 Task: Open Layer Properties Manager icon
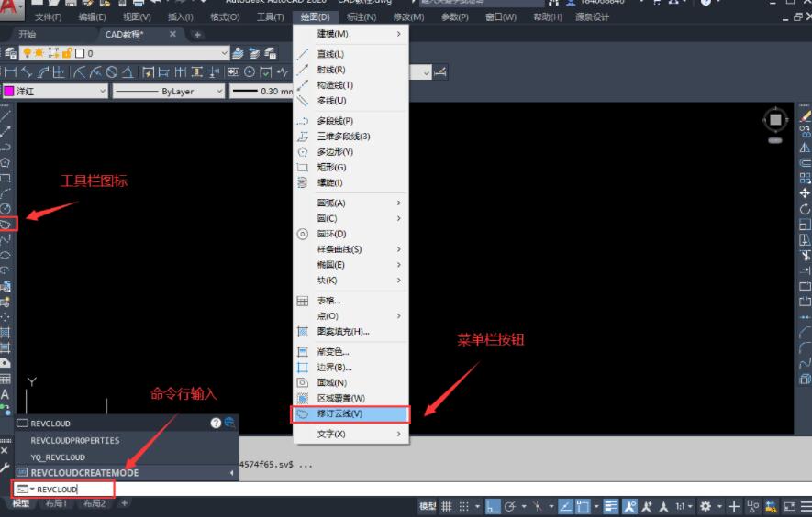click(x=10, y=53)
